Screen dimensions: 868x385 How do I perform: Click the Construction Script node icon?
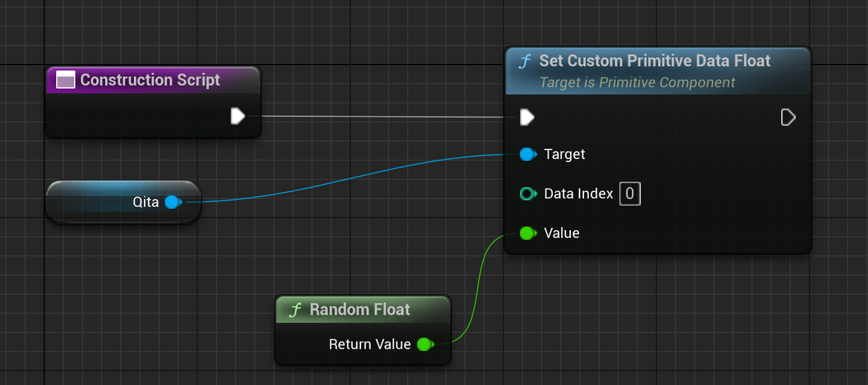point(65,80)
